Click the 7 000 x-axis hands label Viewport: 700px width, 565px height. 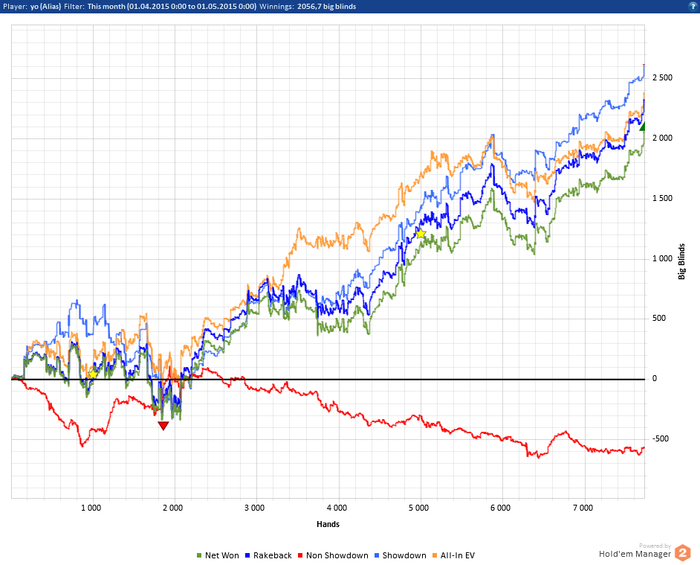(x=583, y=508)
